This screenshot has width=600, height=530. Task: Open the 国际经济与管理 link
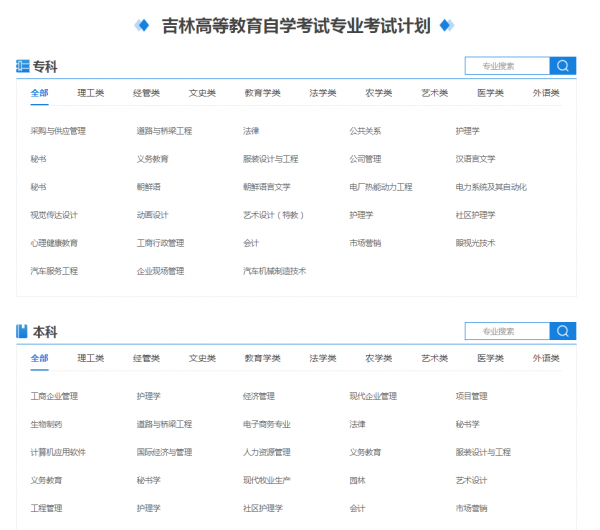tap(165, 452)
